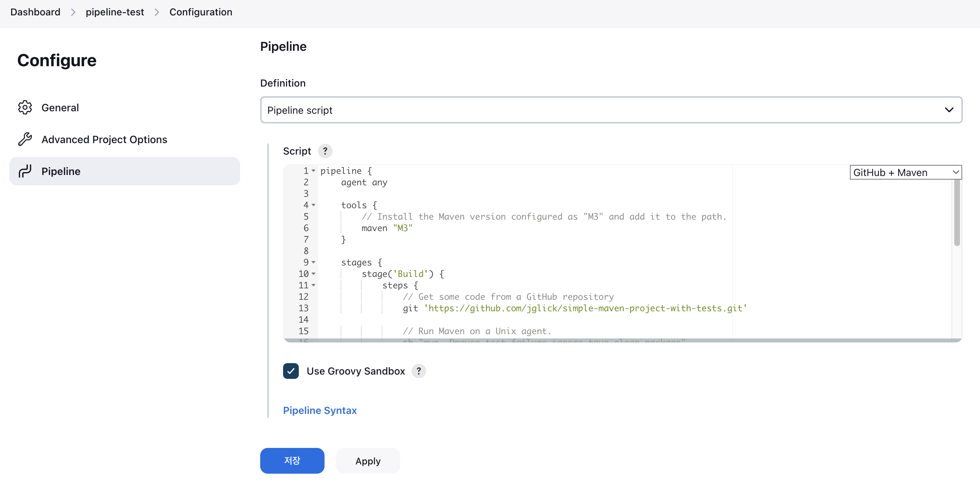The image size is (980, 493).
Task: Click the breadcrumb chevron after pipeline-test
Action: [157, 12]
